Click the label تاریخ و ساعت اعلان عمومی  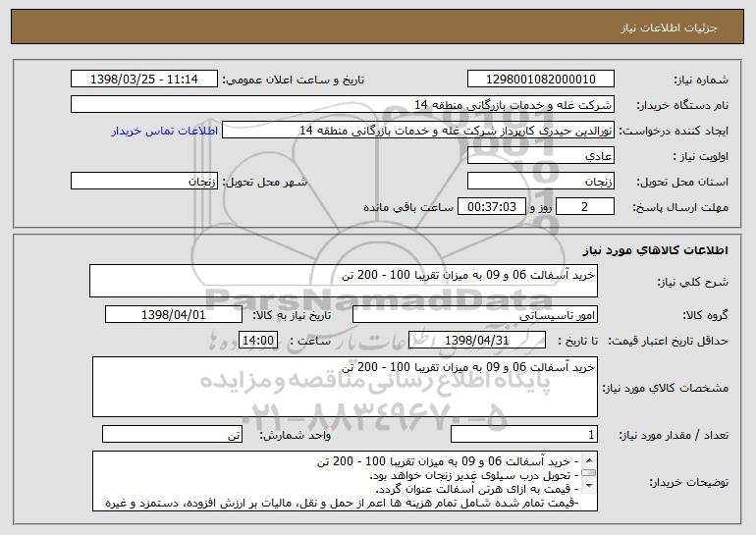click(294, 80)
